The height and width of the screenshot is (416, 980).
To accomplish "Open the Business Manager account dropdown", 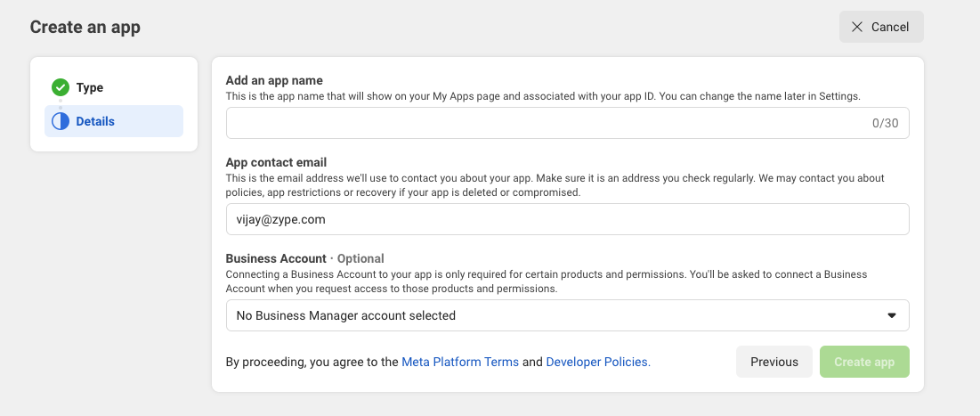I will (x=568, y=315).
